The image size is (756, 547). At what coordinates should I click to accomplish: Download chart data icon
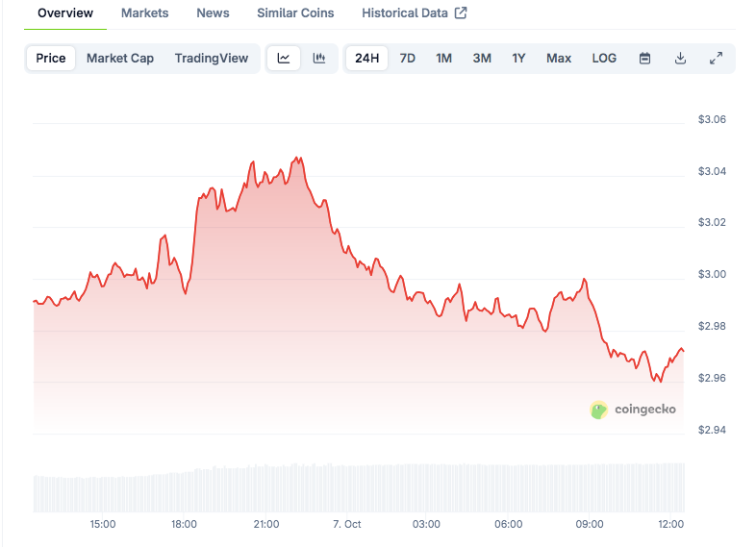(680, 58)
